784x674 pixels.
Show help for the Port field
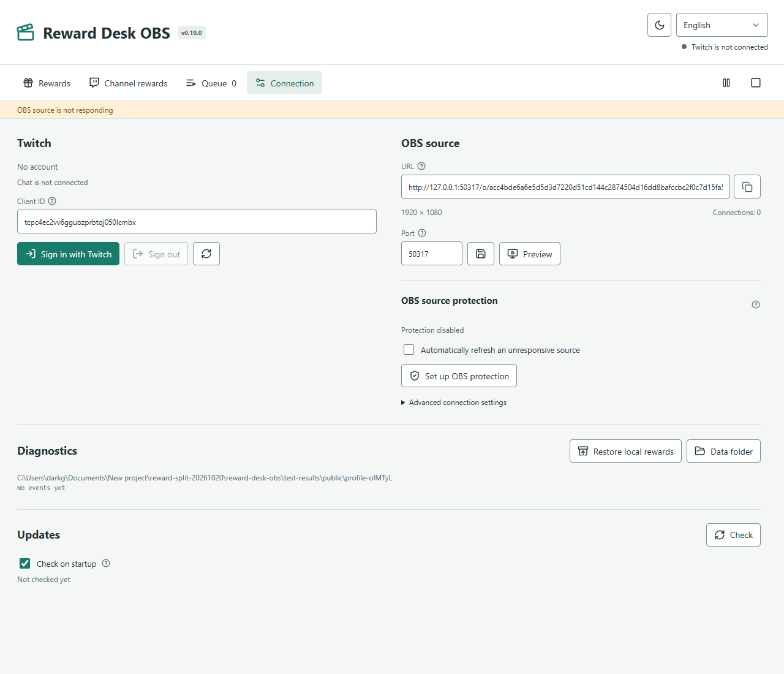pos(422,233)
